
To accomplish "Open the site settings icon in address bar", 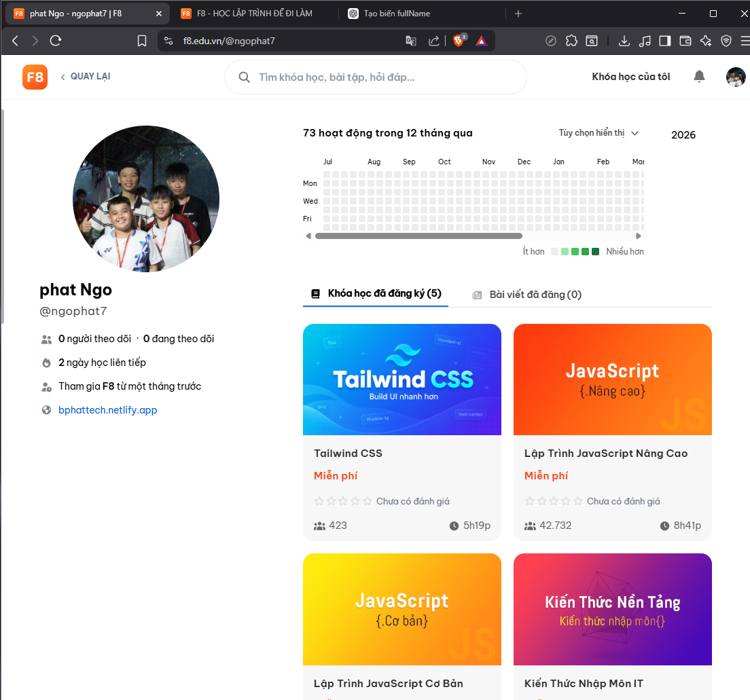I will (x=169, y=41).
